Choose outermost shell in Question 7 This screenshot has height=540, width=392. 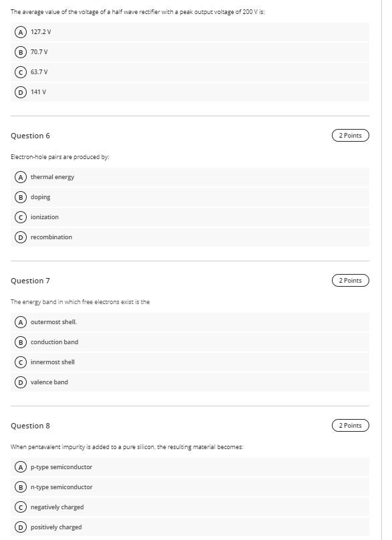pyautogui.click(x=190, y=322)
